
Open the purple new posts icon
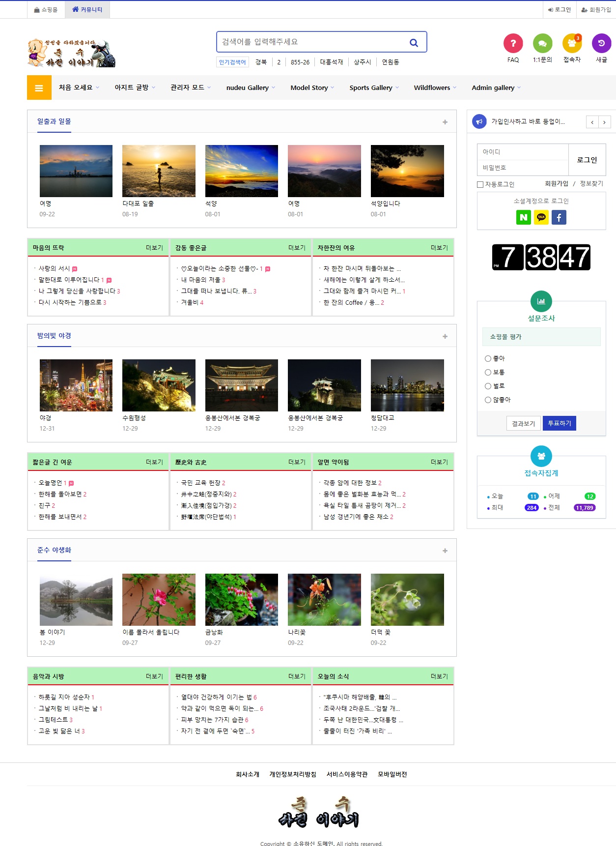pos(601,43)
